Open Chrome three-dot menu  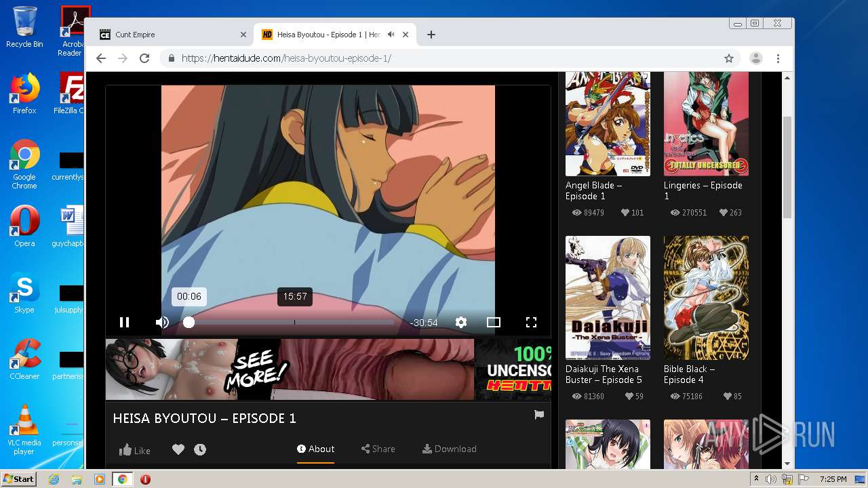778,58
